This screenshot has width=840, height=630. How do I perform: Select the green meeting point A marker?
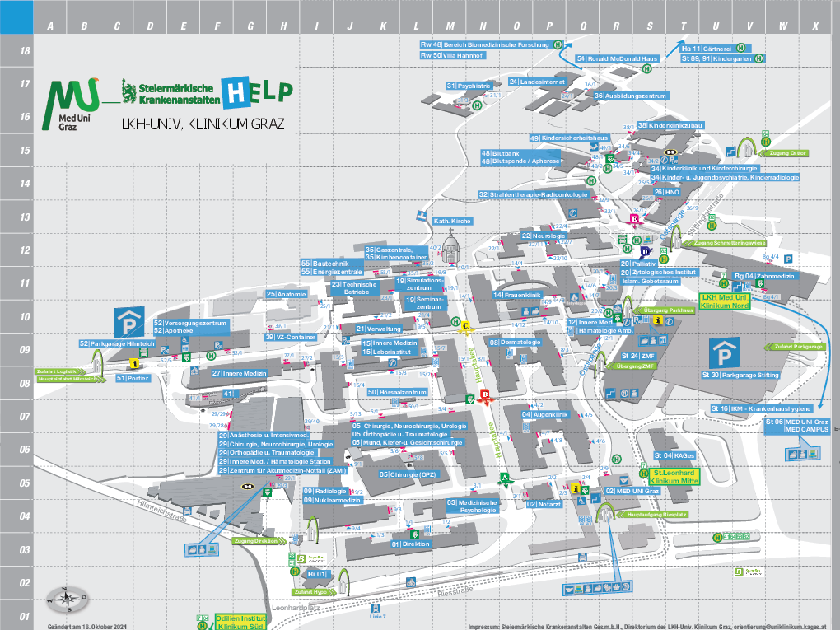[506, 478]
